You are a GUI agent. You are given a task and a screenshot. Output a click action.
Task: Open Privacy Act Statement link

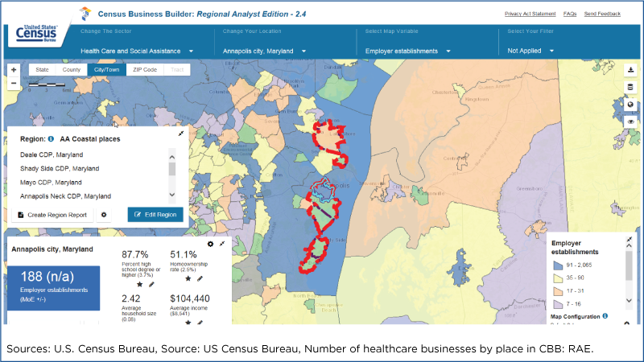pyautogui.click(x=530, y=14)
